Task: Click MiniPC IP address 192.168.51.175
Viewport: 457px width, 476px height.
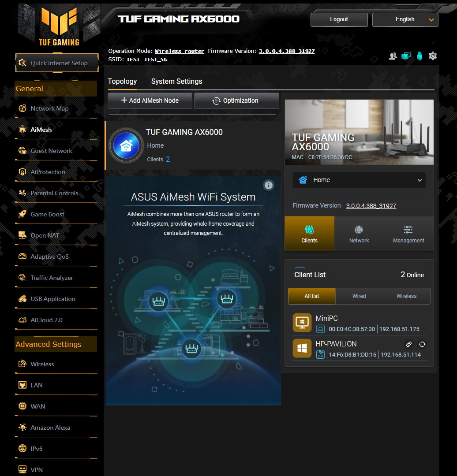Action: (399, 329)
